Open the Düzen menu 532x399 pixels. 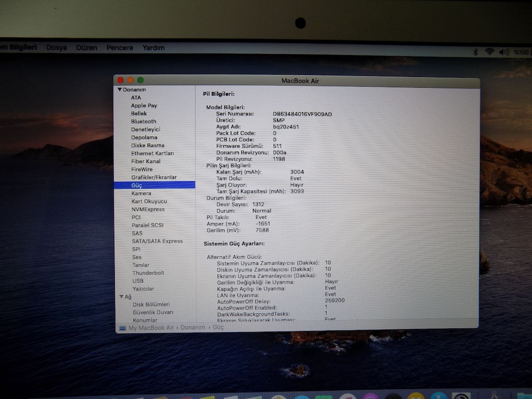87,47
